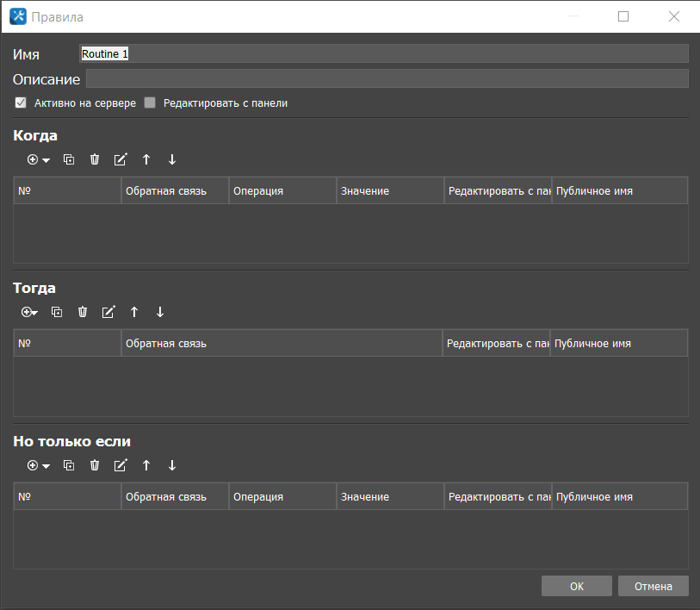The height and width of the screenshot is (610, 700).
Task: Click Операция column header in Когда table
Action: tap(282, 190)
